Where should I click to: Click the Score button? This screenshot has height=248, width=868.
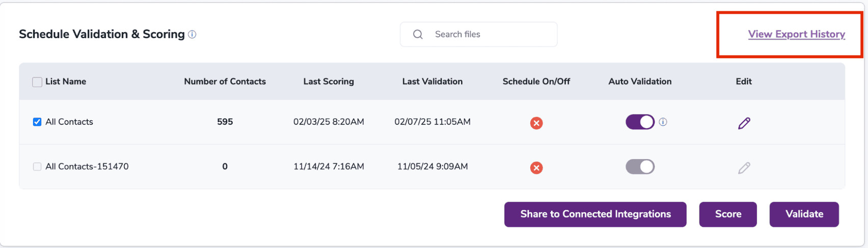(x=727, y=214)
